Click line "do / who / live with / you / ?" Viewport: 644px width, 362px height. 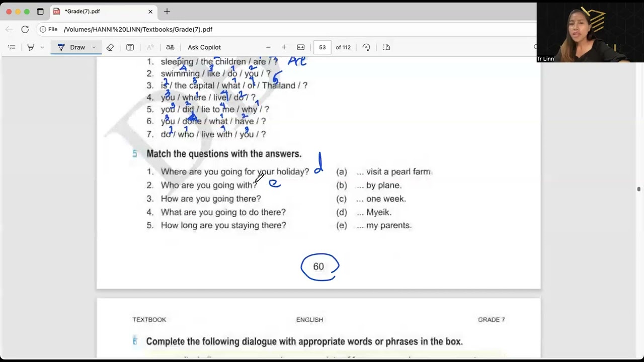click(x=213, y=135)
